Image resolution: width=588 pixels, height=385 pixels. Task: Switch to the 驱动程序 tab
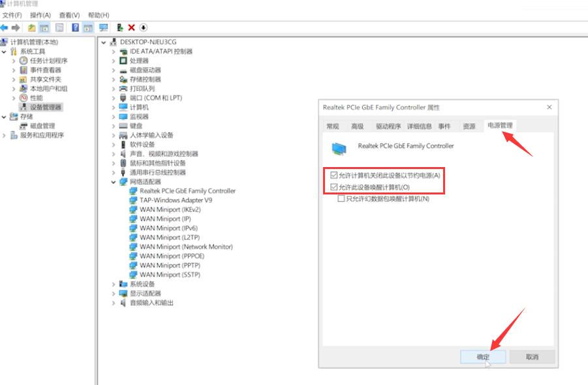point(388,127)
